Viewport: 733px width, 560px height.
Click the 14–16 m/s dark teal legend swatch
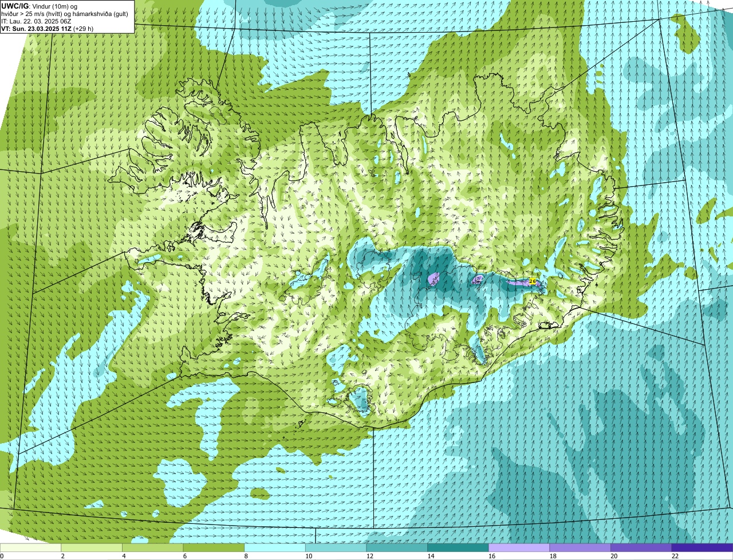coord(458,548)
